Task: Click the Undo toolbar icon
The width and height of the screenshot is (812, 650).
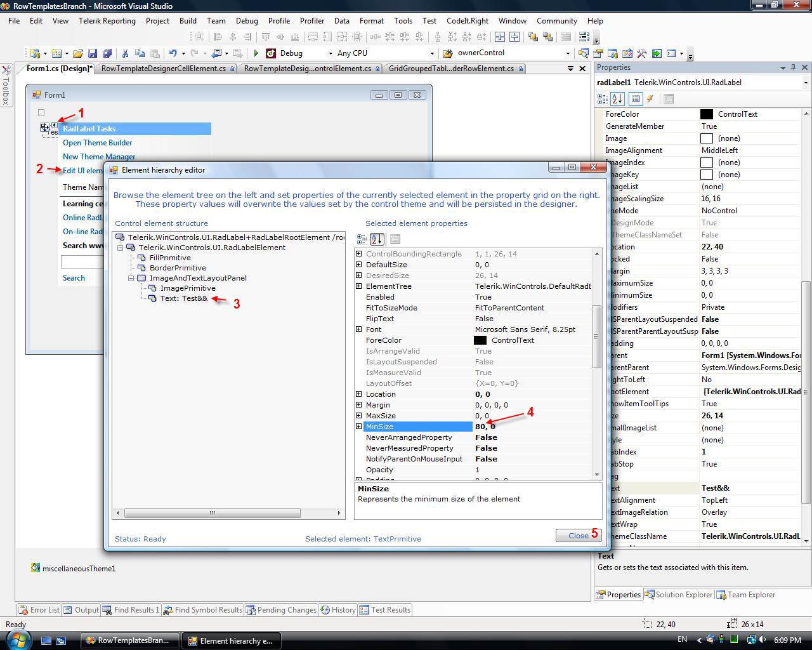Action: 173,53
